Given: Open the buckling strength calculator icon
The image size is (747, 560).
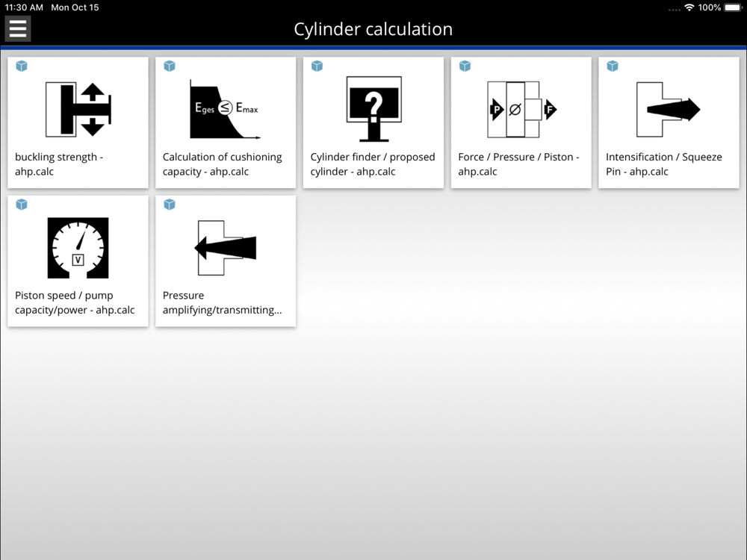Looking at the screenshot, I should 78,109.
